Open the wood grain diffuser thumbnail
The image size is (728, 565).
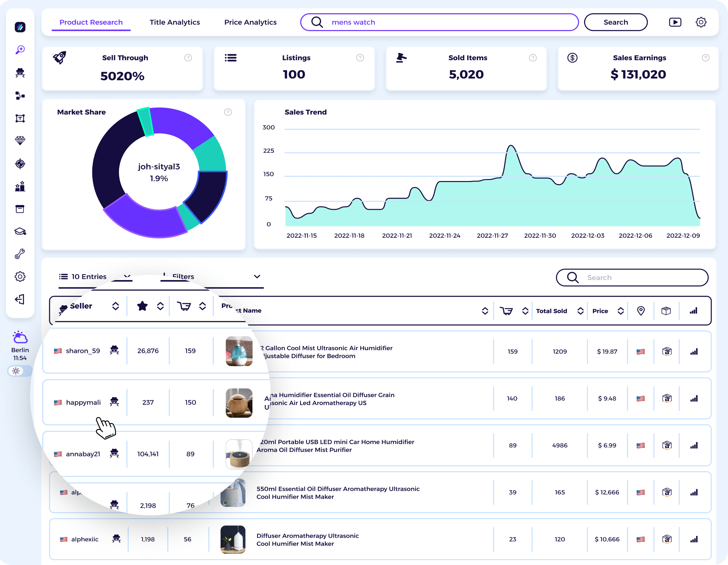point(239,403)
